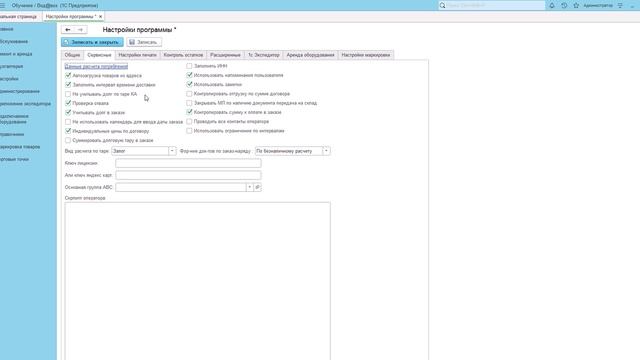
Task: Open the Расширенные tab
Action: [x=225, y=55]
